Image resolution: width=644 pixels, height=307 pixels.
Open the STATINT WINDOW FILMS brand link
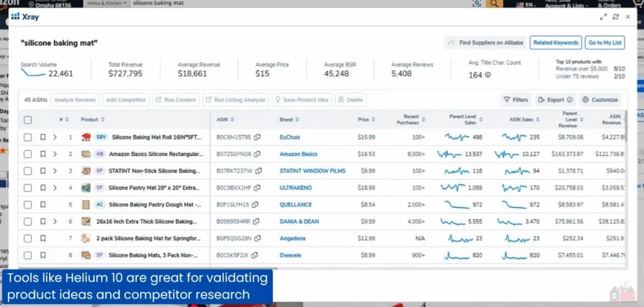tap(313, 171)
